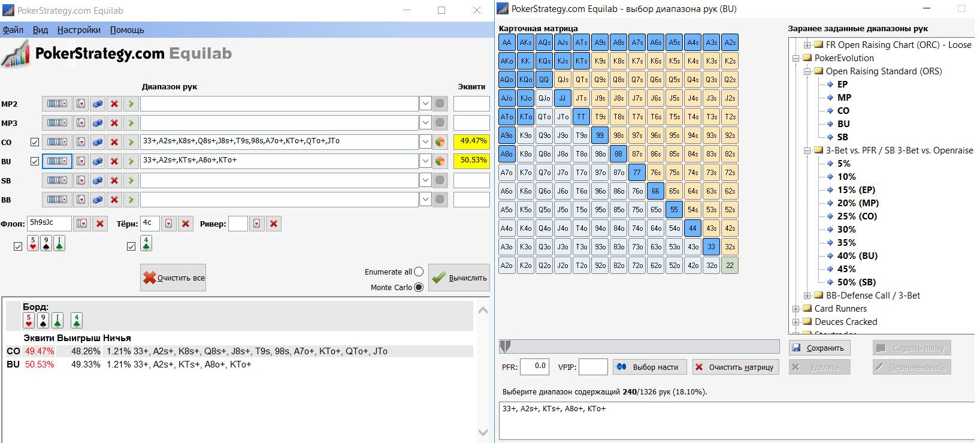
Task: Expand BB-Defense Call / 3-Bet folder
Action: click(807, 296)
